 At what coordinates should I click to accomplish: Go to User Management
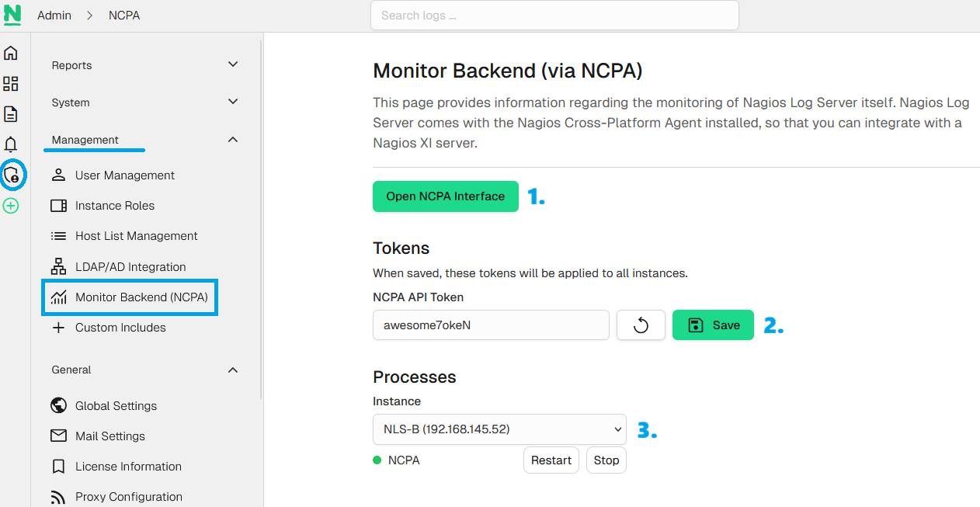click(124, 175)
